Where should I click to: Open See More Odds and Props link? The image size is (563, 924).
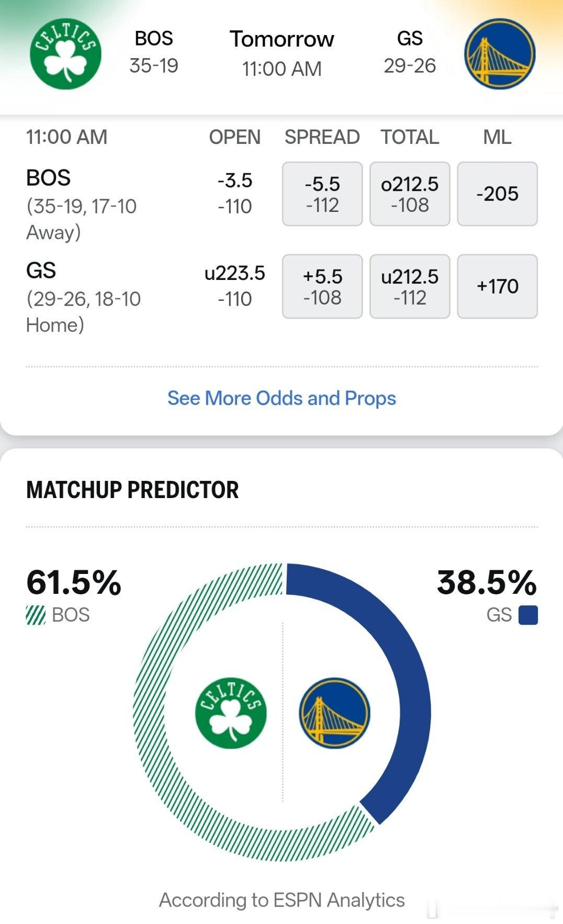click(x=281, y=398)
